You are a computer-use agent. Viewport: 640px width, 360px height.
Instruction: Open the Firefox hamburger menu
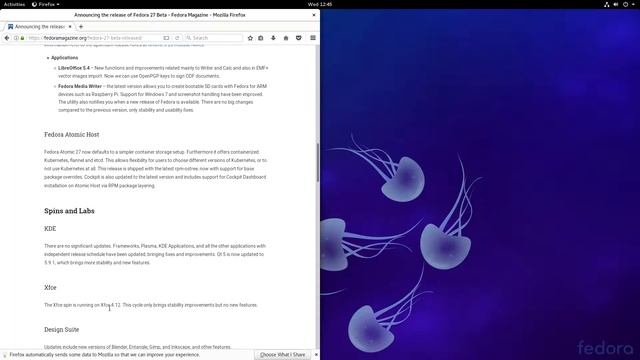pos(313,38)
